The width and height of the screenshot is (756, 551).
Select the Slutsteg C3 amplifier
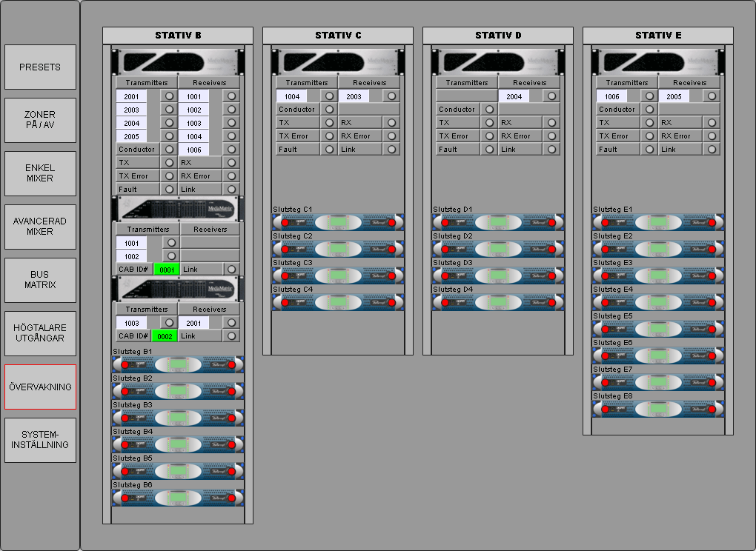tap(338, 275)
